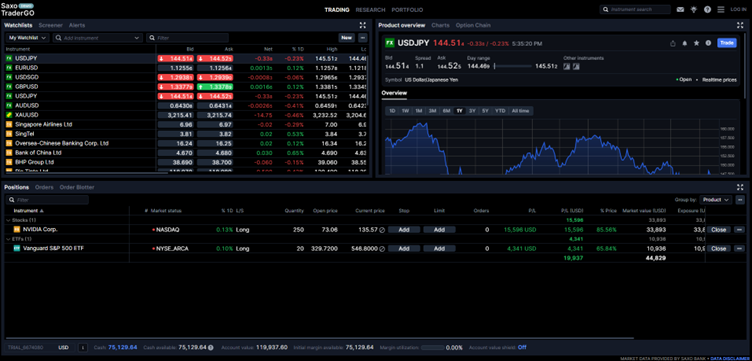Click the FX badge next to USDJPY title

pyautogui.click(x=390, y=43)
